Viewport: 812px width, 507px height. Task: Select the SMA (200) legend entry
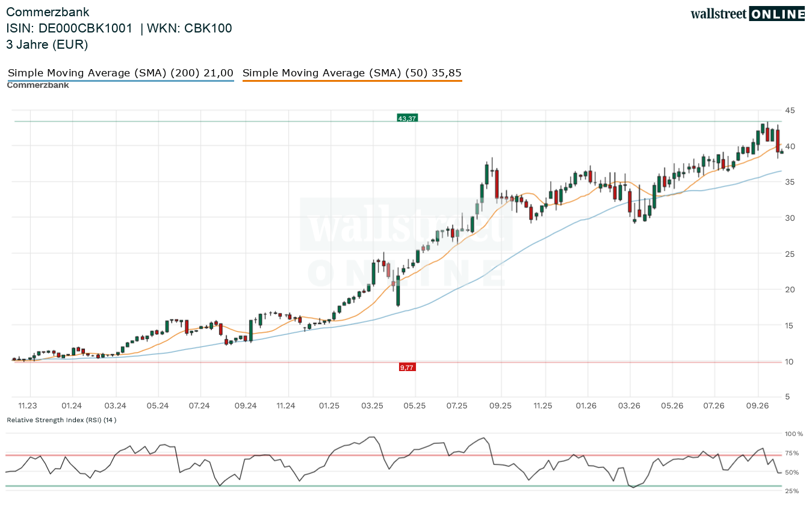coord(120,73)
